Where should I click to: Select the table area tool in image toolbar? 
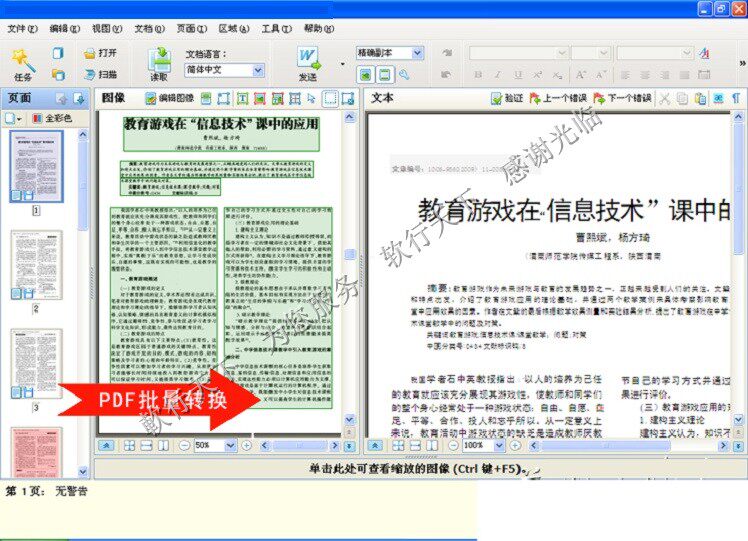click(x=295, y=98)
